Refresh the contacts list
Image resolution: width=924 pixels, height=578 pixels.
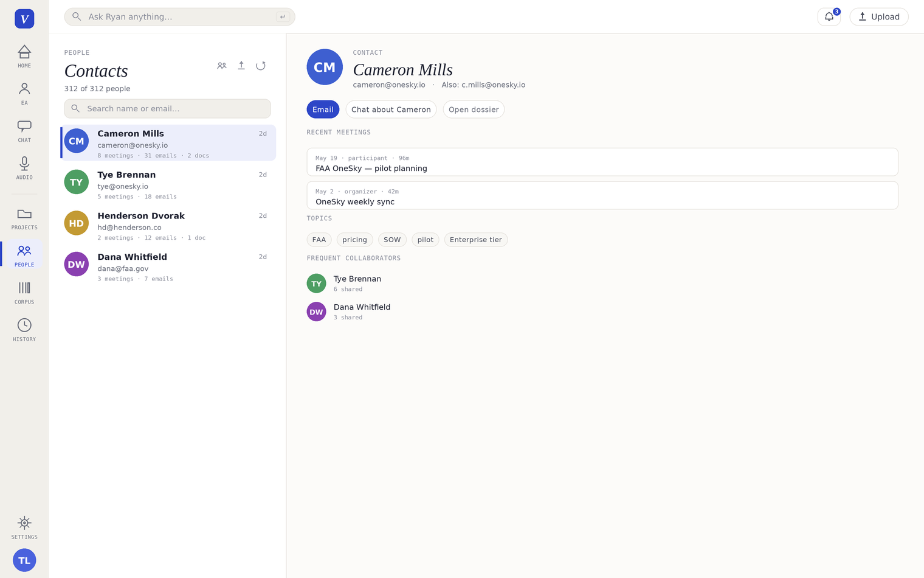(261, 66)
